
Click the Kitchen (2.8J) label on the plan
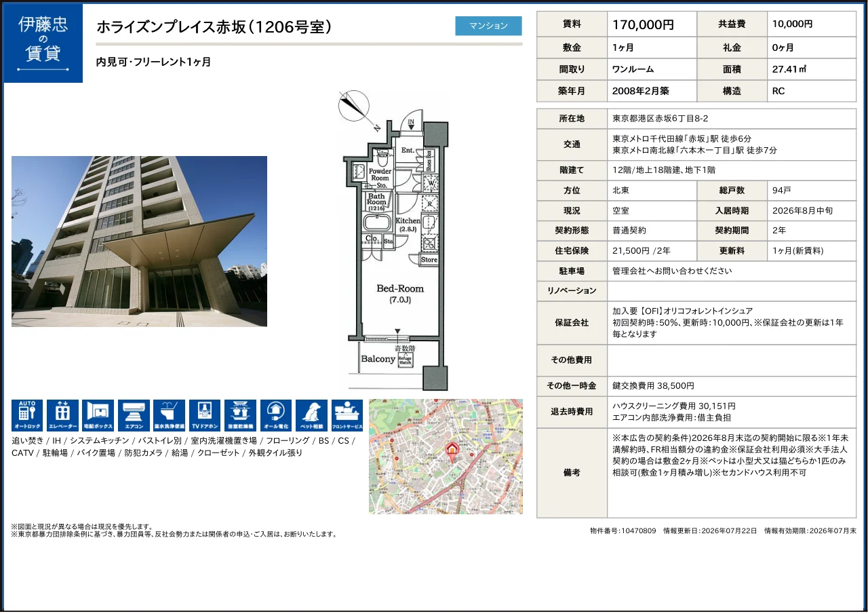click(408, 225)
